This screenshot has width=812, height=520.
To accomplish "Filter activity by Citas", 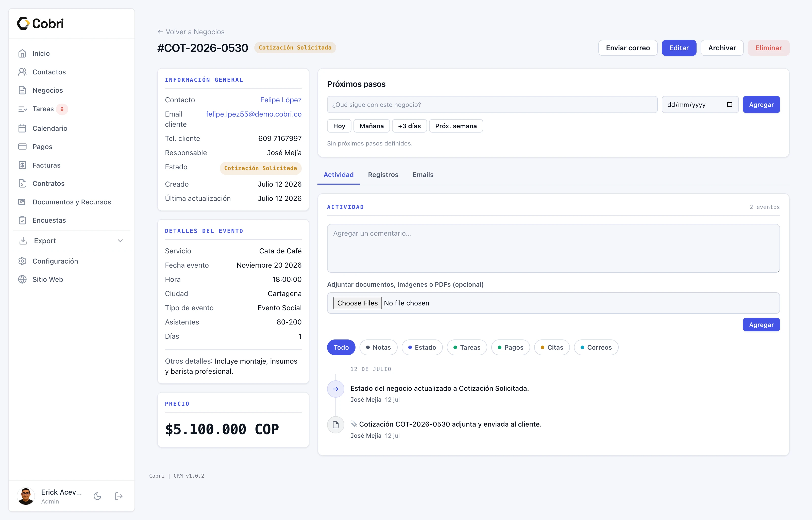I will point(552,347).
